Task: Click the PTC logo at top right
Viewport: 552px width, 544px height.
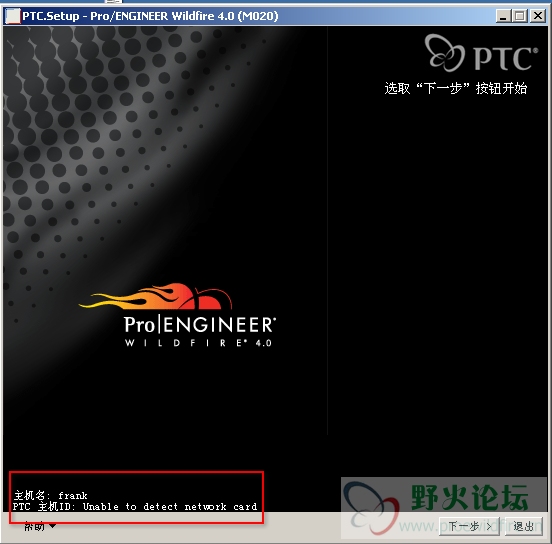Action: tap(481, 53)
